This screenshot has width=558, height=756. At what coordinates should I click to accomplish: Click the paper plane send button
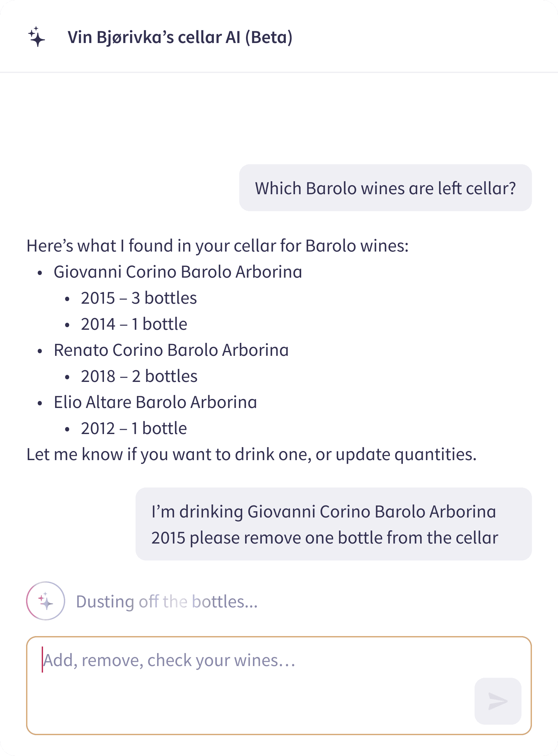[497, 701]
